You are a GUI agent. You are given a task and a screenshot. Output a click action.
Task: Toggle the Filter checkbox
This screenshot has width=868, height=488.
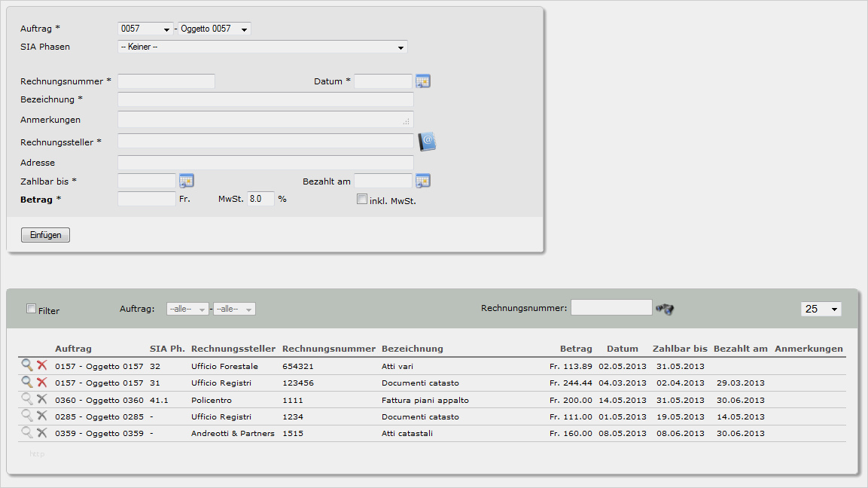[x=31, y=309]
